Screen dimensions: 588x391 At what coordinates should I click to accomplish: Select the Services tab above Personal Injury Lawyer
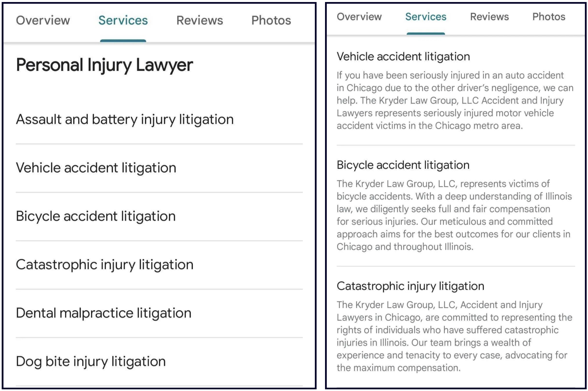click(123, 21)
